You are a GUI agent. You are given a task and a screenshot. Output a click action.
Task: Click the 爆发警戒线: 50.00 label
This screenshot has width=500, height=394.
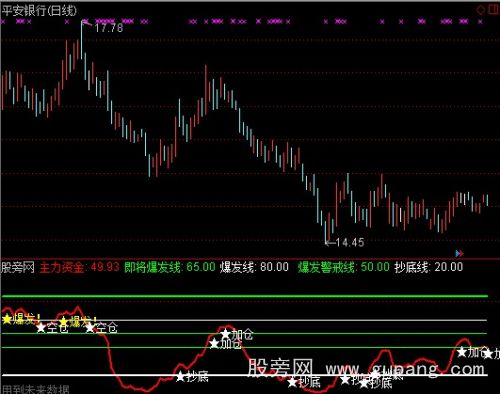click(344, 267)
